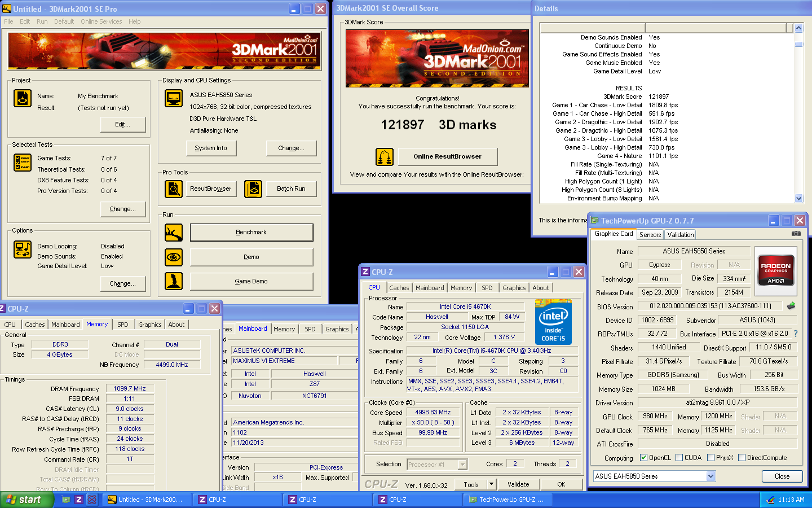Toggle the CUDA checkbox in GPU-Z
Viewport: 812px width, 508px height.
click(679, 458)
